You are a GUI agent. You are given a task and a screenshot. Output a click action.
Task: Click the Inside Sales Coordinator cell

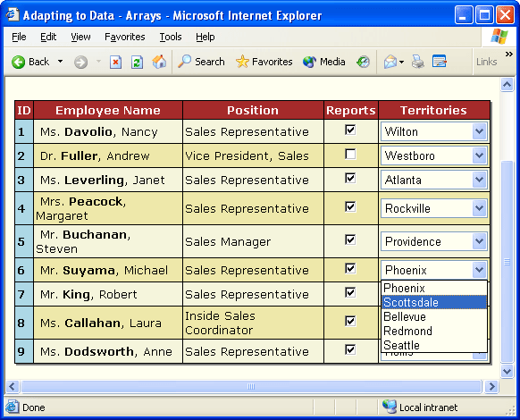click(253, 323)
